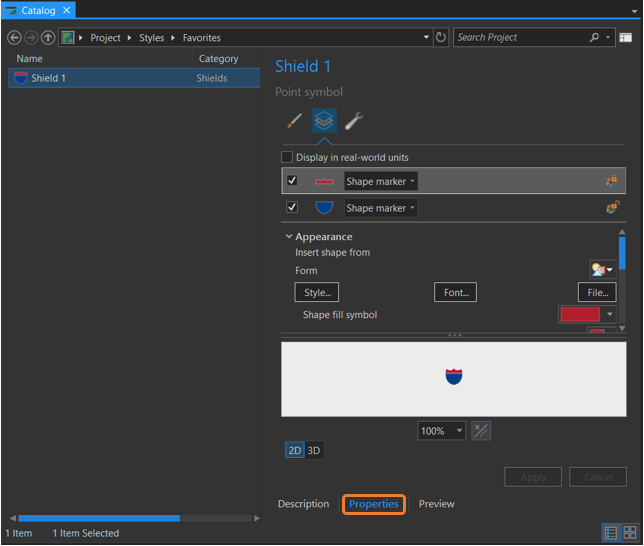Select the Layers tab icon
Viewport: 644px width, 546px height.
coord(324,121)
